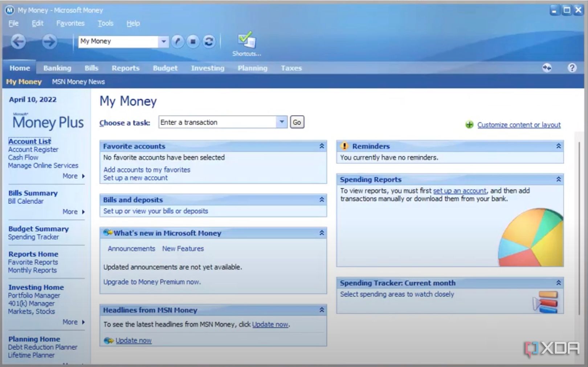The image size is (588, 367).
Task: Open the New Features tab
Action: [183, 249]
